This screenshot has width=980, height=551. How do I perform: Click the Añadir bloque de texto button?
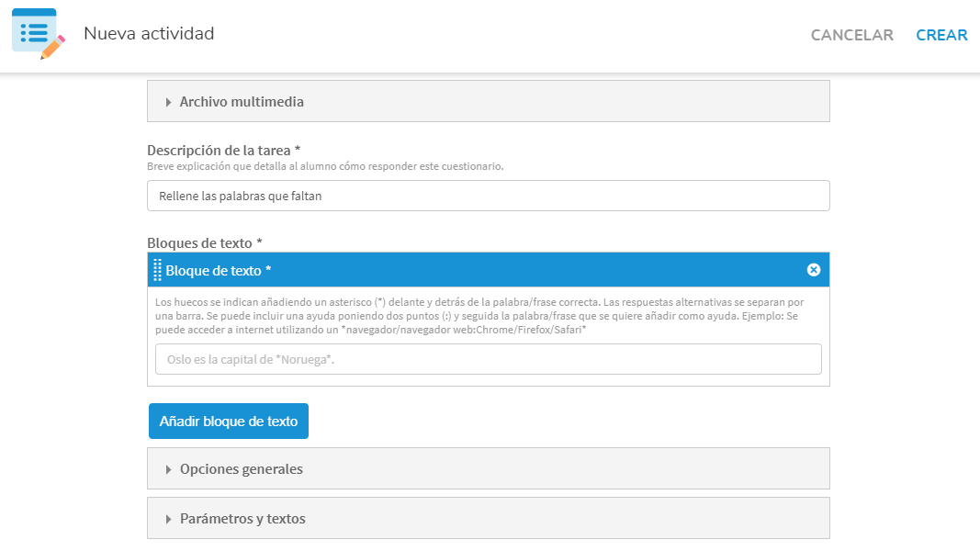coord(229,422)
